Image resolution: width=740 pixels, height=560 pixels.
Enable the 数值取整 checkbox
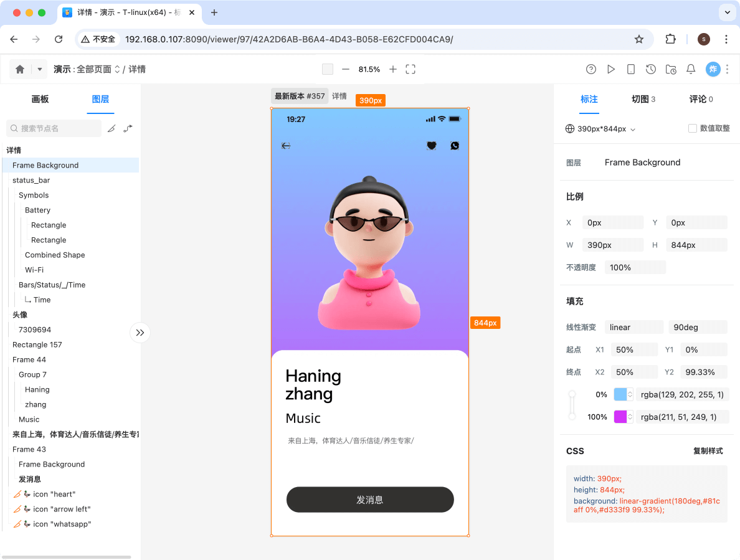click(692, 128)
